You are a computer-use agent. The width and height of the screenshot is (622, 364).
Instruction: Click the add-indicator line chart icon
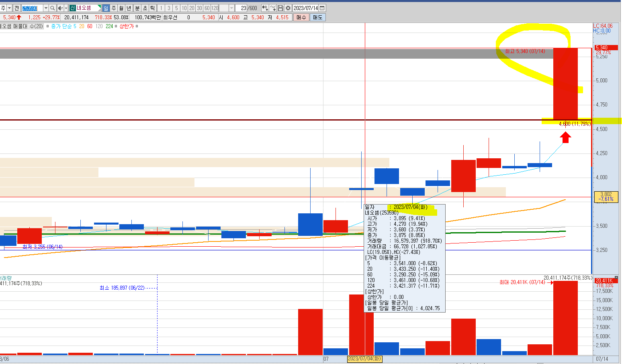point(273,8)
